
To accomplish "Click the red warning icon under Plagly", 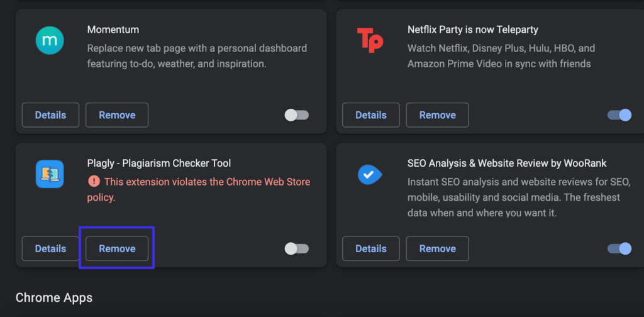I will 94,182.
